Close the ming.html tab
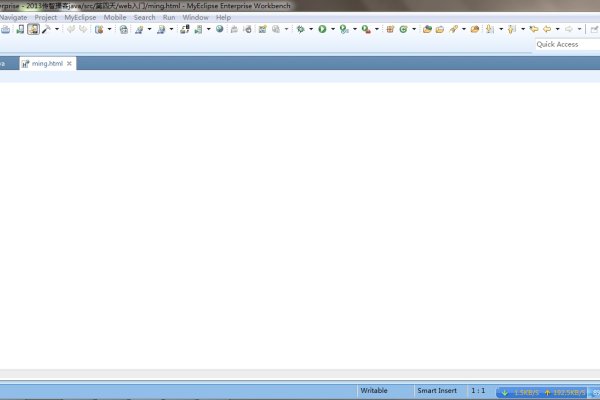Viewport: 600px width, 400px height. pos(69,63)
